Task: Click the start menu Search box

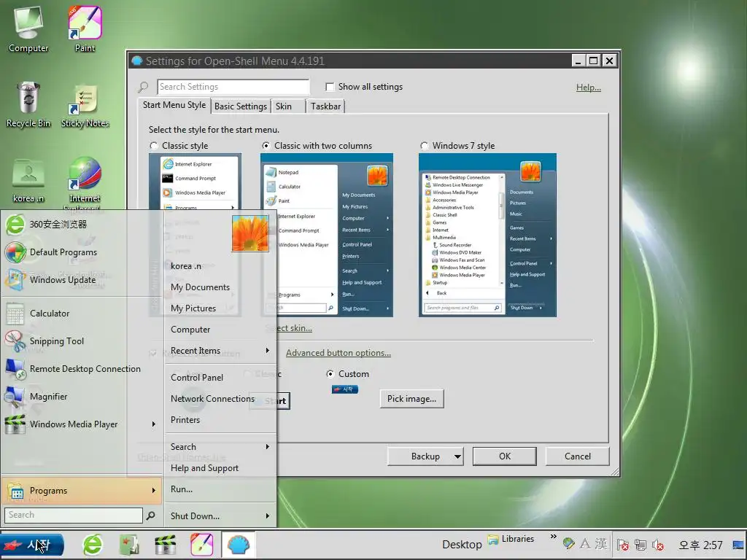Action: [x=74, y=516]
